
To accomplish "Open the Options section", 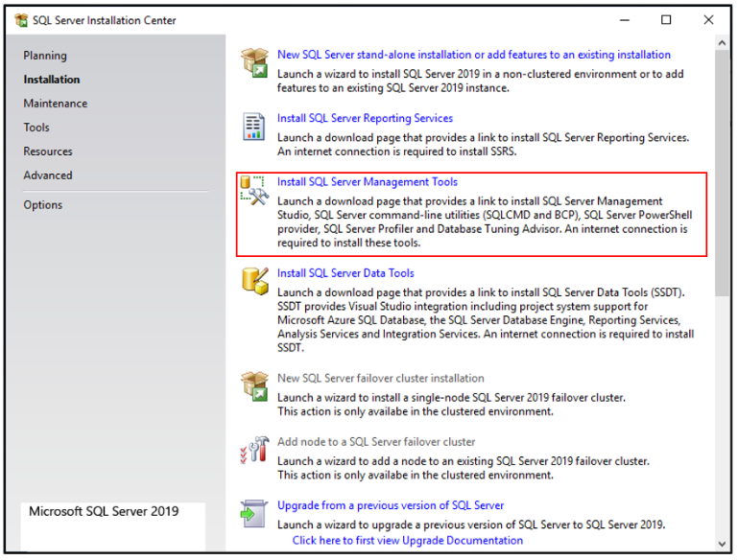I will 43,205.
